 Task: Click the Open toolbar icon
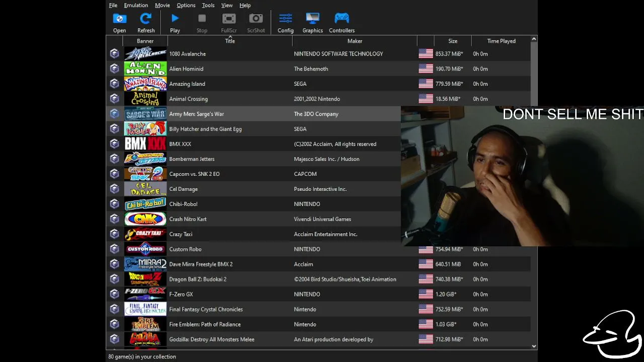[x=119, y=23]
